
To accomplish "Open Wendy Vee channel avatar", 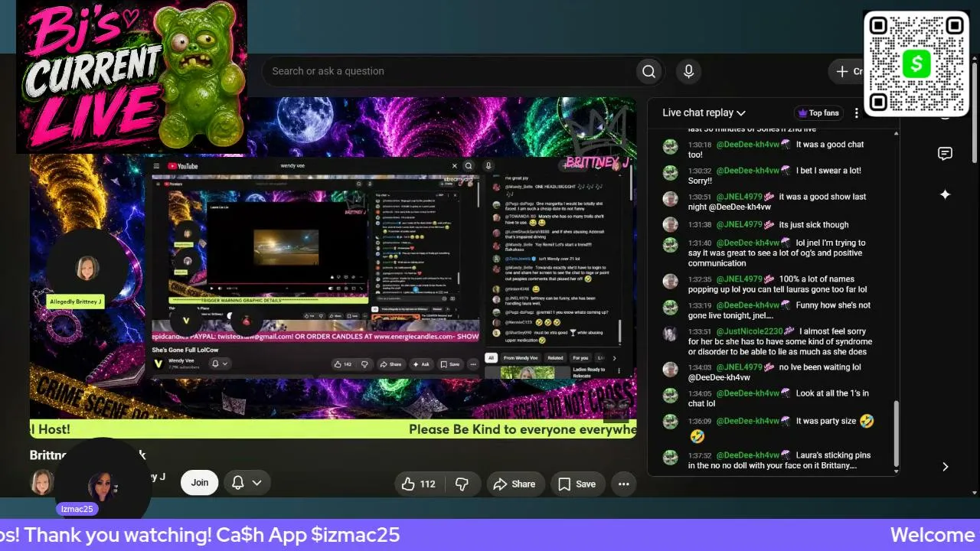I will click(x=158, y=364).
